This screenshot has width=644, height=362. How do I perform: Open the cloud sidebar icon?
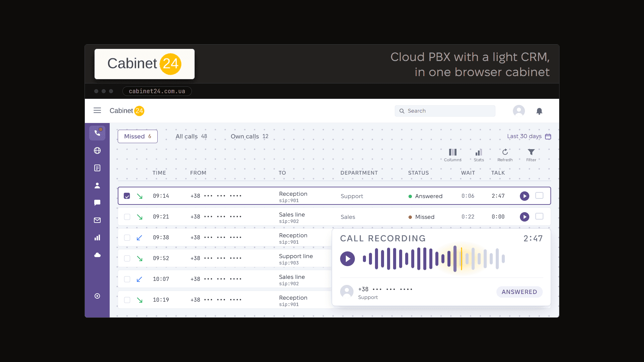click(x=97, y=255)
